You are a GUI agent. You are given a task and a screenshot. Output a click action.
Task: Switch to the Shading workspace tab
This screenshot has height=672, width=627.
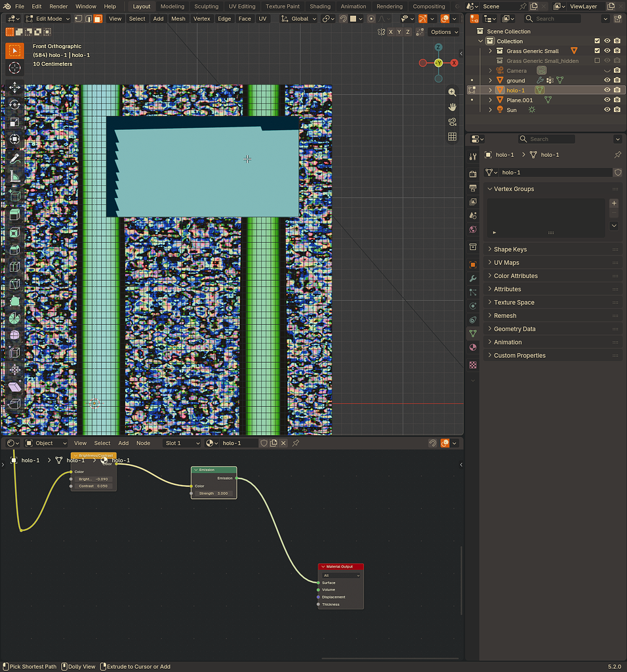coord(320,7)
